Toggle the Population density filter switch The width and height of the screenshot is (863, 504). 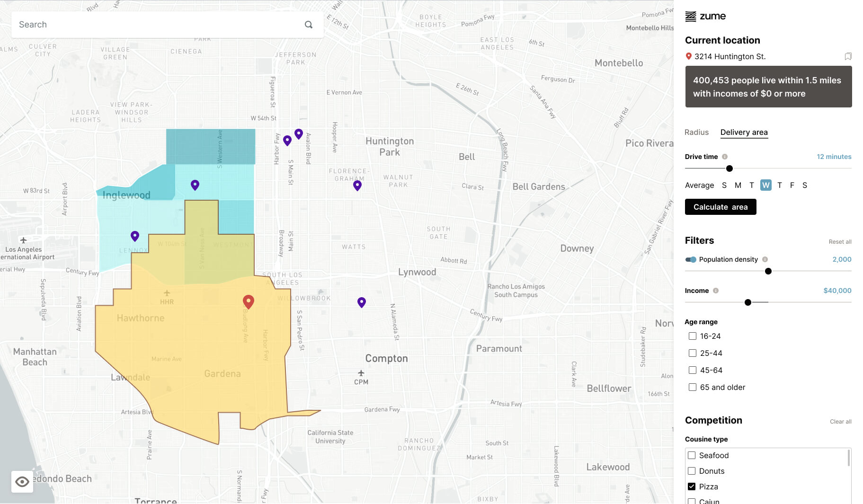point(691,259)
